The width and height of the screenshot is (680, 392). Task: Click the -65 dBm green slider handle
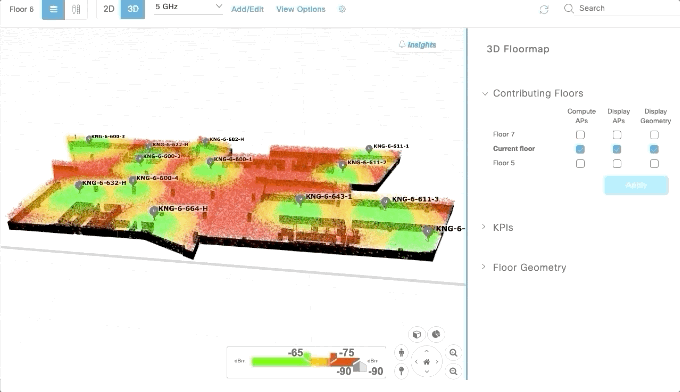point(307,357)
